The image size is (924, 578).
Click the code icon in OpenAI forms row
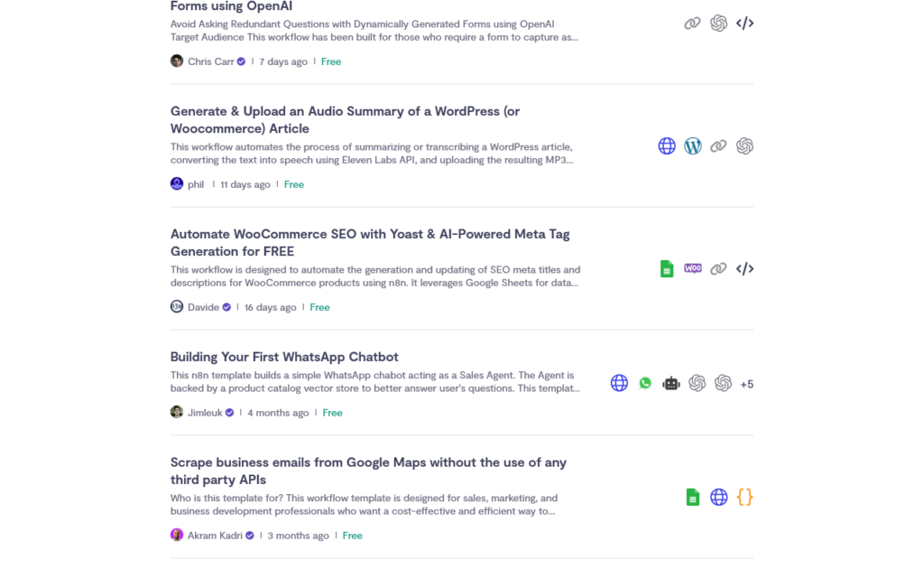pyautogui.click(x=744, y=23)
